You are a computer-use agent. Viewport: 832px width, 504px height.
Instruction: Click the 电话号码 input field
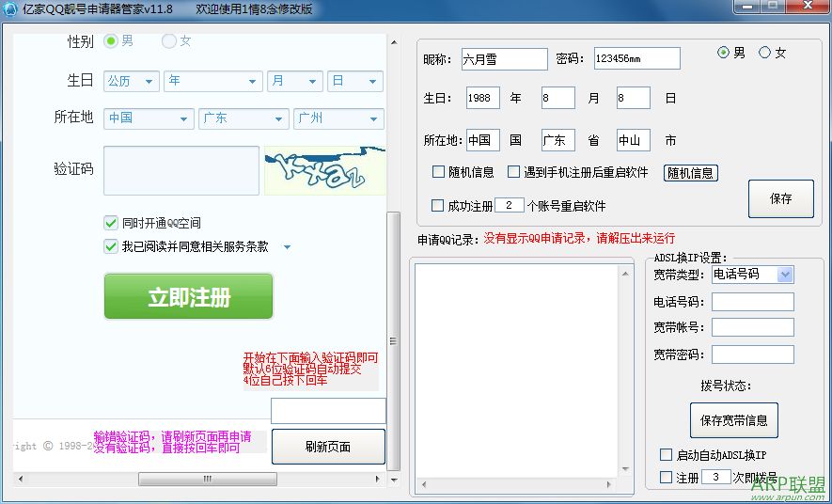click(x=752, y=302)
